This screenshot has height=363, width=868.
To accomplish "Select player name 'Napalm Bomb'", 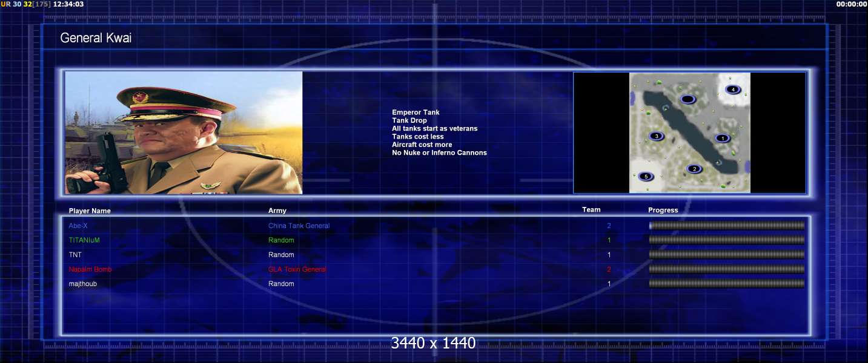I will click(90, 269).
